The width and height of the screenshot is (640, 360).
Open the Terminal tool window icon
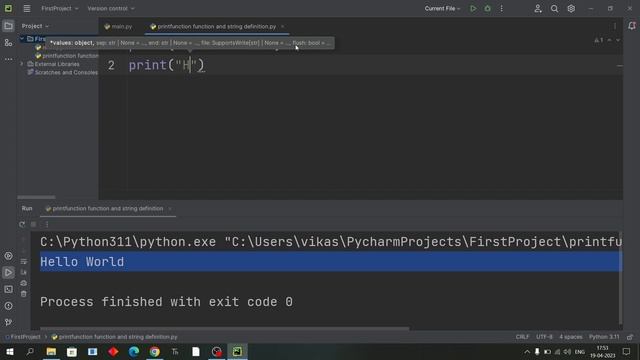(8, 289)
